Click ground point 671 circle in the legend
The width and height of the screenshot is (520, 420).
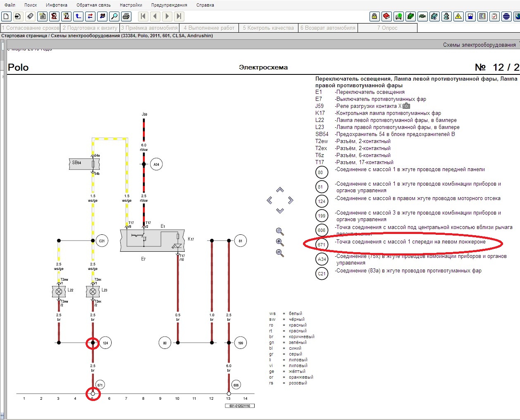pos(322,245)
